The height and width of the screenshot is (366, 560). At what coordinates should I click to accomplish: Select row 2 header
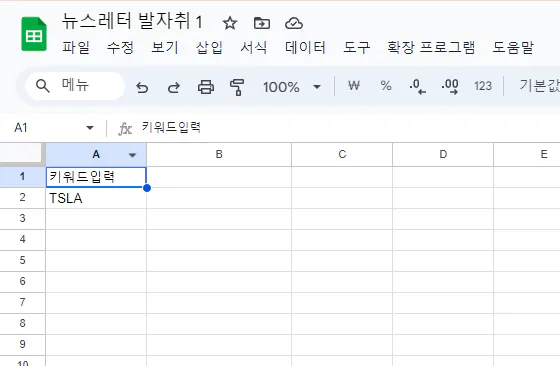tap(22, 198)
